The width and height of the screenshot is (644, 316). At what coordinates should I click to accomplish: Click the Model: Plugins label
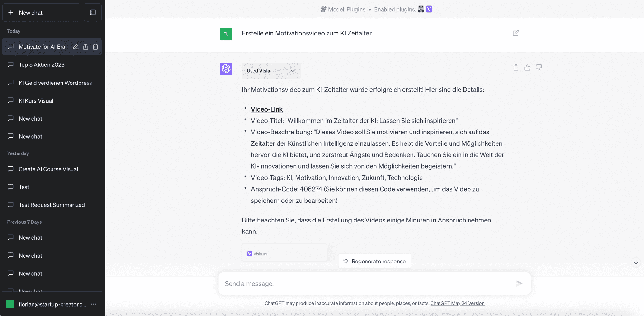346,9
